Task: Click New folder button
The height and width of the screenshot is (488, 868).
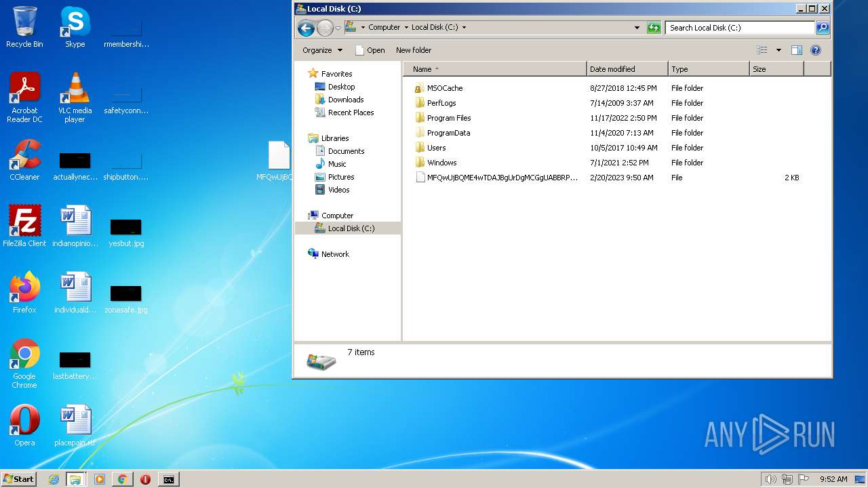Action: pos(414,50)
